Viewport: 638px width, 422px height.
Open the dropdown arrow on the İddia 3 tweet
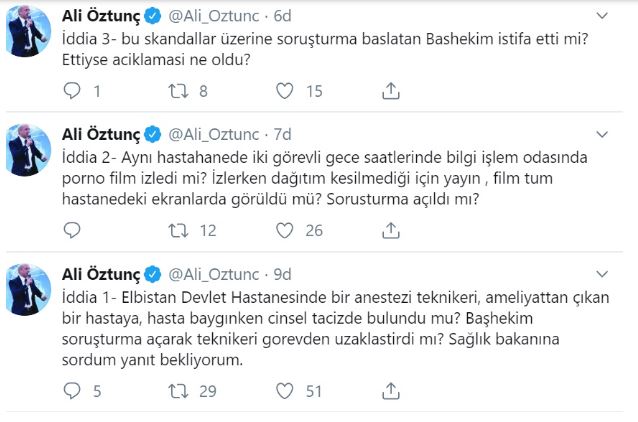pos(600,17)
